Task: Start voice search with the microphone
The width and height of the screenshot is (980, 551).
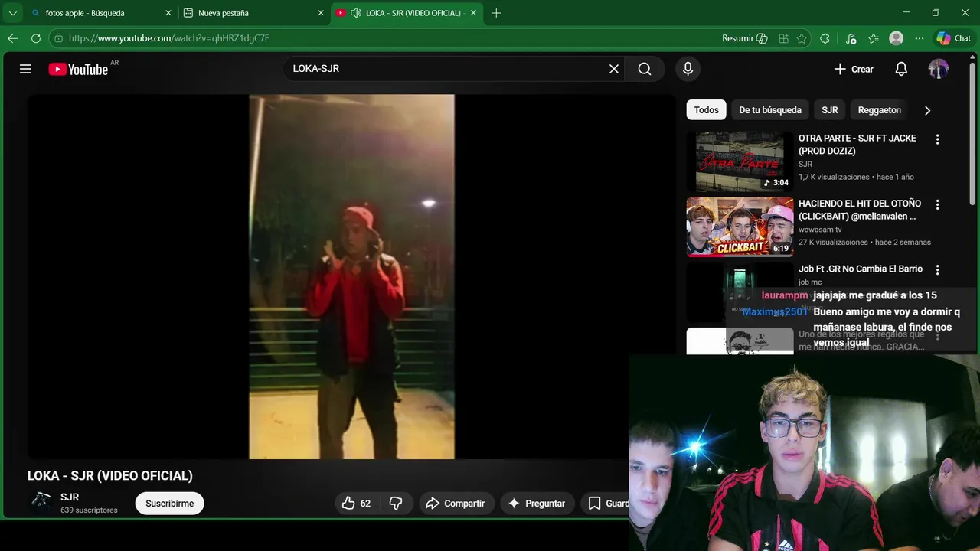Action: pos(688,69)
